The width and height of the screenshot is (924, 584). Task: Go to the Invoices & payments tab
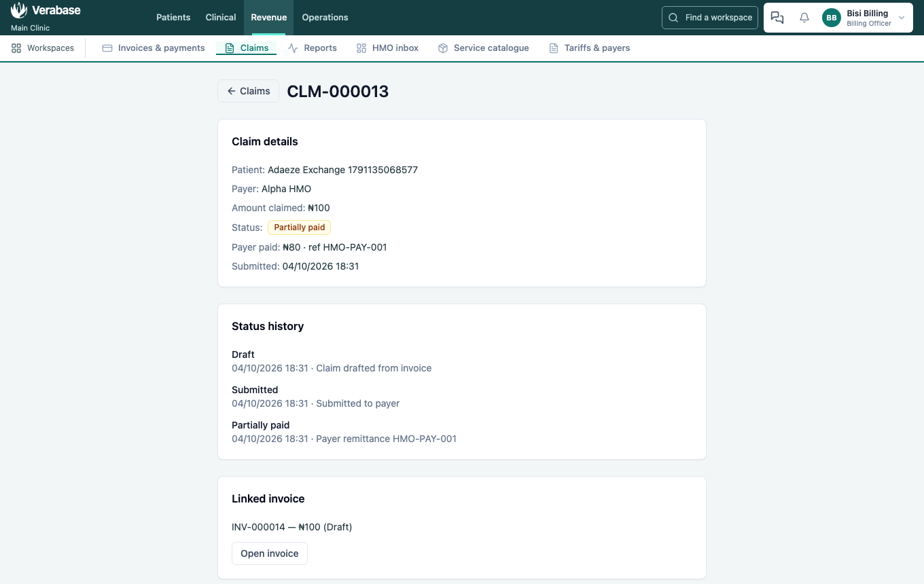pyautogui.click(x=154, y=48)
